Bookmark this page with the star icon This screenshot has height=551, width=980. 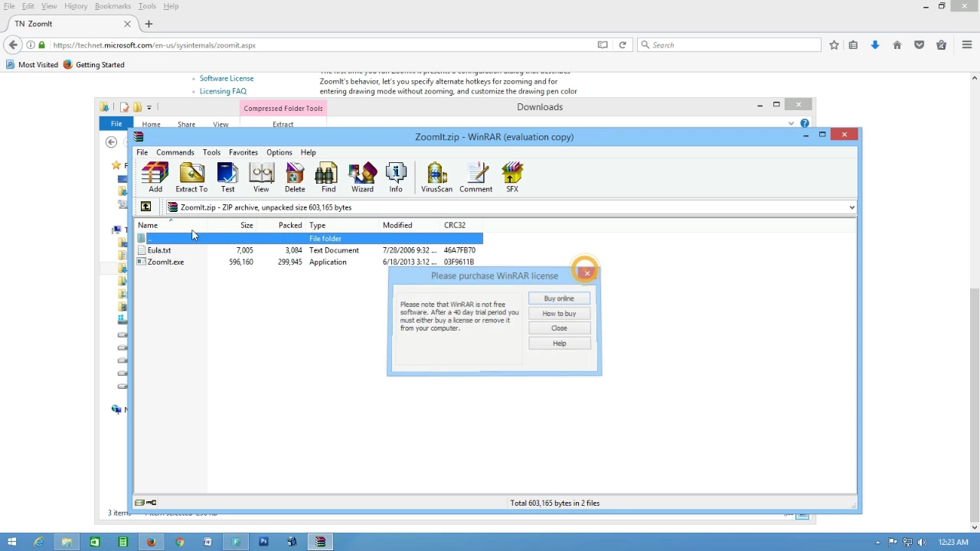point(834,45)
